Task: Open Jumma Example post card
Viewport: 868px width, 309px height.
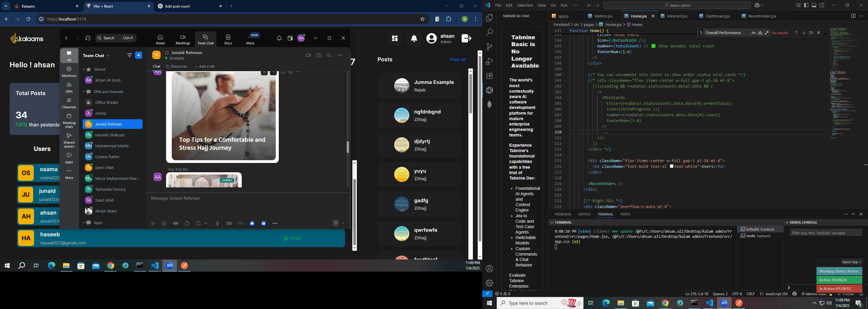Action: pos(419,86)
